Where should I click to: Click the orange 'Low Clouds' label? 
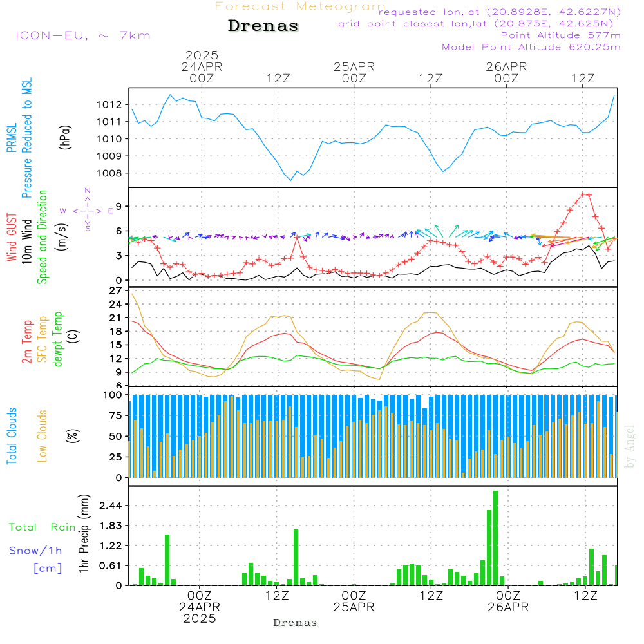[43, 436]
